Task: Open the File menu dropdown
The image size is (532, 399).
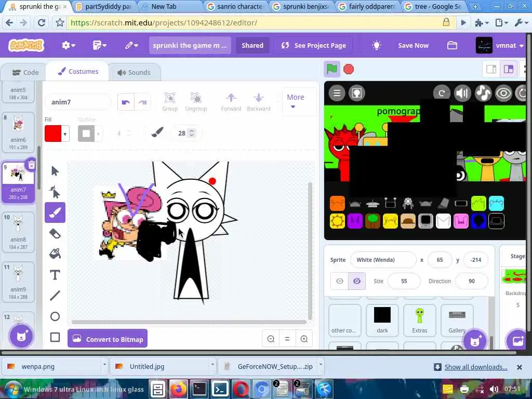Action: coord(99,45)
